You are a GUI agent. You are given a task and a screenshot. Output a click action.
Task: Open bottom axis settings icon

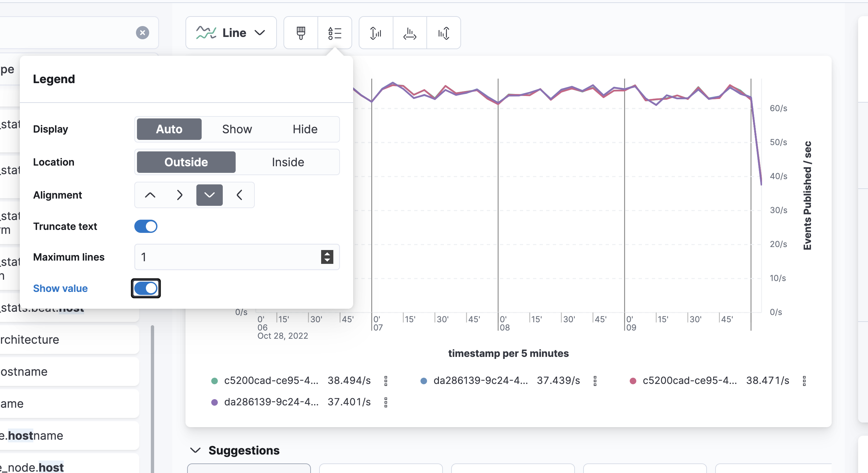[x=409, y=33]
